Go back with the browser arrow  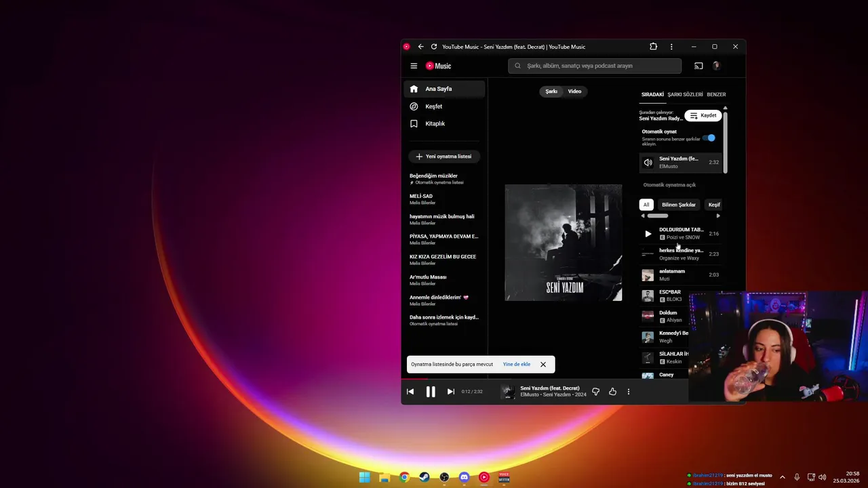pyautogui.click(x=420, y=47)
